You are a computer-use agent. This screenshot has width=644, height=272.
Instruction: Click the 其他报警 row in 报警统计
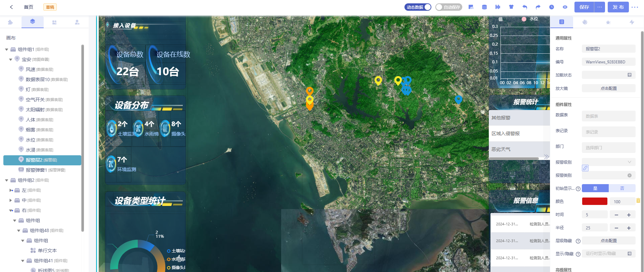tap(519, 118)
